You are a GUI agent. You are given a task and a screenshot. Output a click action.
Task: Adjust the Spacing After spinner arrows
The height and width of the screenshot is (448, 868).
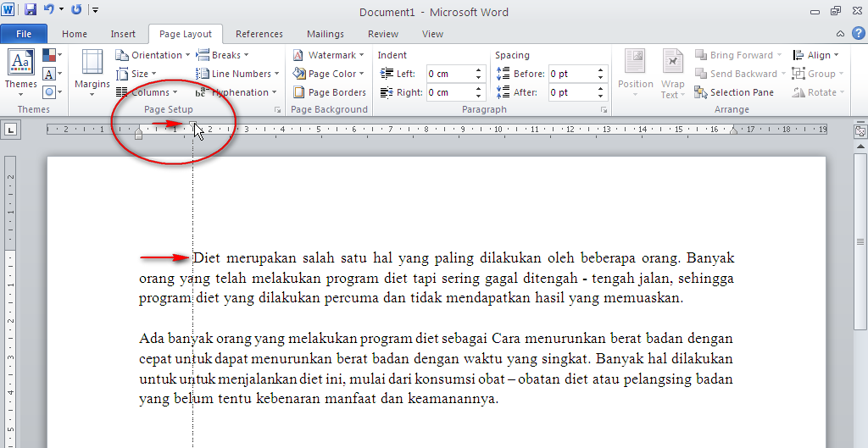click(601, 92)
